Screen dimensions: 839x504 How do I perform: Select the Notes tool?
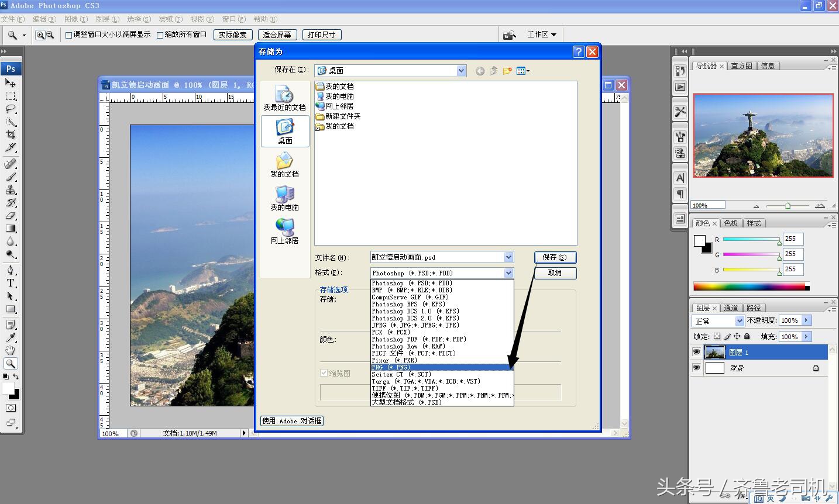coord(11,325)
